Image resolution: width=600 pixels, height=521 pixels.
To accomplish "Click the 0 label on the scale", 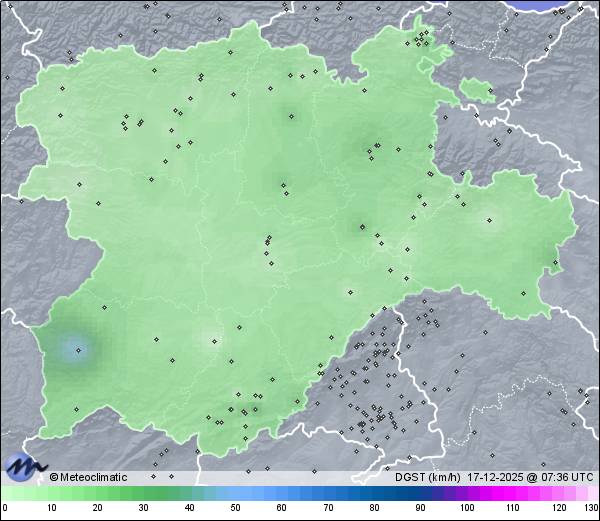I will tap(5, 508).
